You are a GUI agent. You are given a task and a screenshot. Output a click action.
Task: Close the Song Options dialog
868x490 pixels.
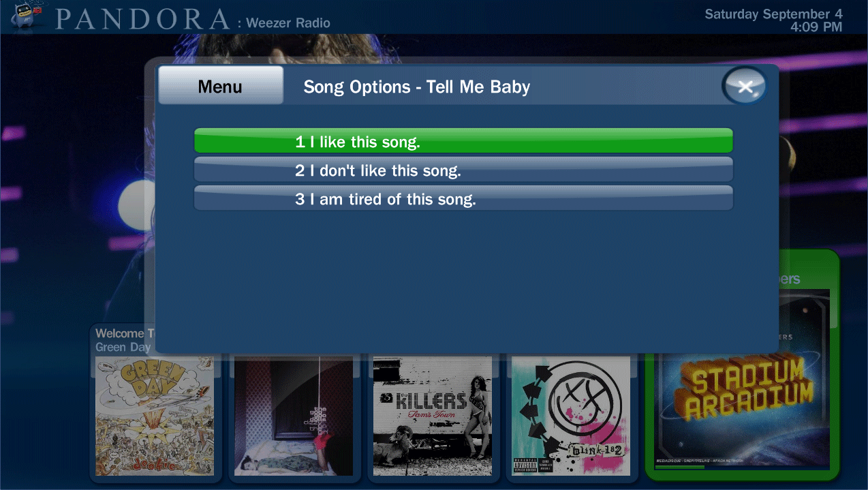[x=745, y=87]
